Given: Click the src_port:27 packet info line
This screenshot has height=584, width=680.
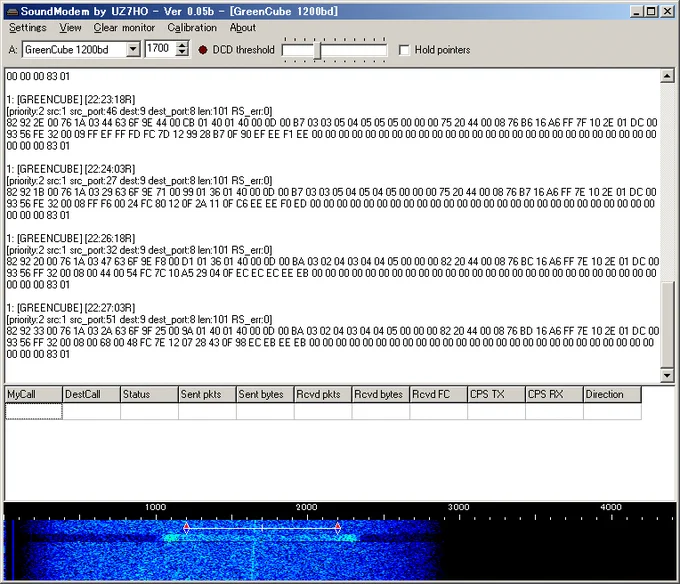Looking at the screenshot, I should (139, 180).
